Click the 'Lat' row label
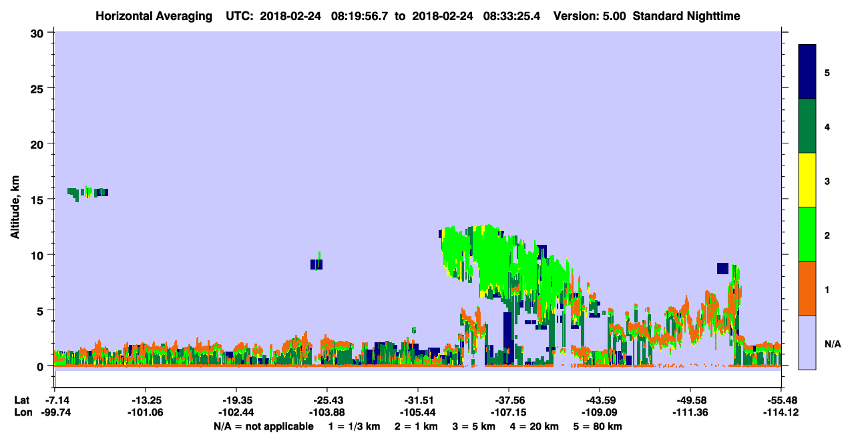This screenshot has width=868, height=445. coord(21,400)
